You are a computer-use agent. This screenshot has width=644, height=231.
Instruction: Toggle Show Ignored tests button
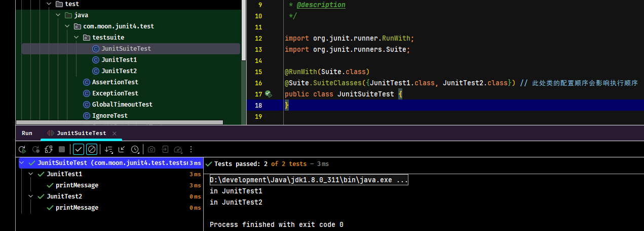(x=92, y=149)
